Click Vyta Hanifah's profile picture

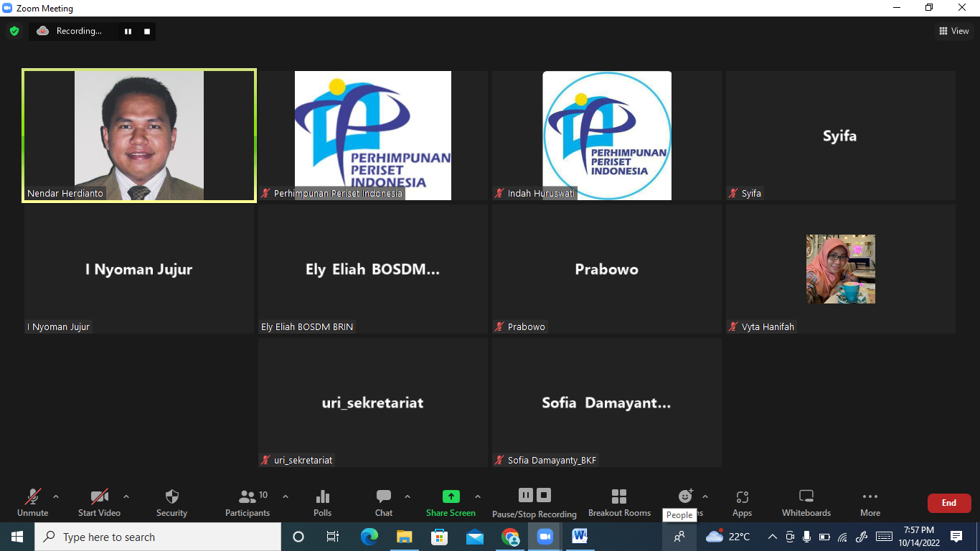tap(841, 269)
